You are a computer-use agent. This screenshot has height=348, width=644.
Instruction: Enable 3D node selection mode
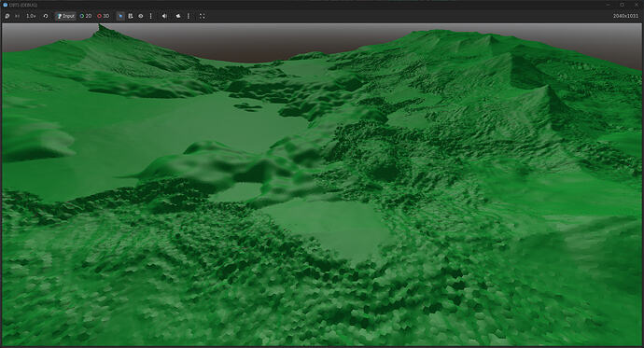point(103,16)
